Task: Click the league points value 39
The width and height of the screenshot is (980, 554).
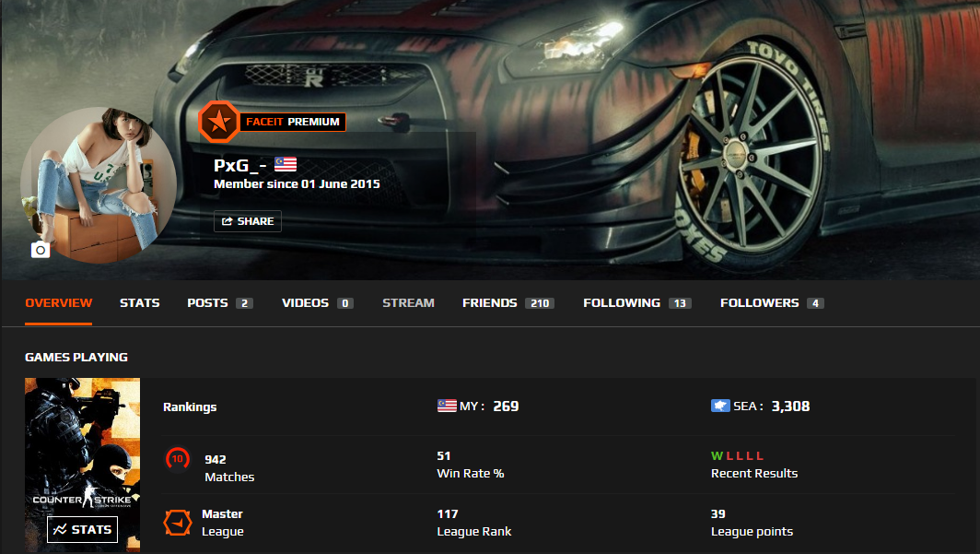Action: (718, 514)
